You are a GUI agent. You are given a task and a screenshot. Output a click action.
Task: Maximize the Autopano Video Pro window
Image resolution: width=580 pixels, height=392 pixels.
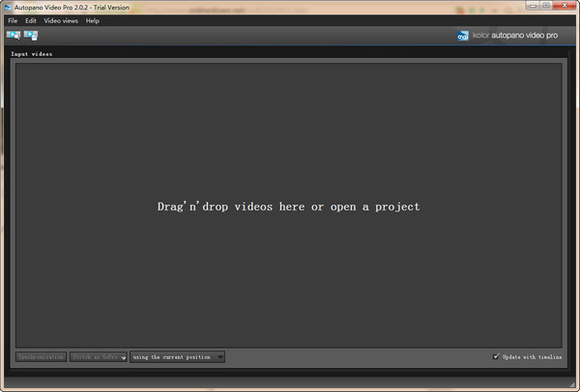pyautogui.click(x=546, y=6)
